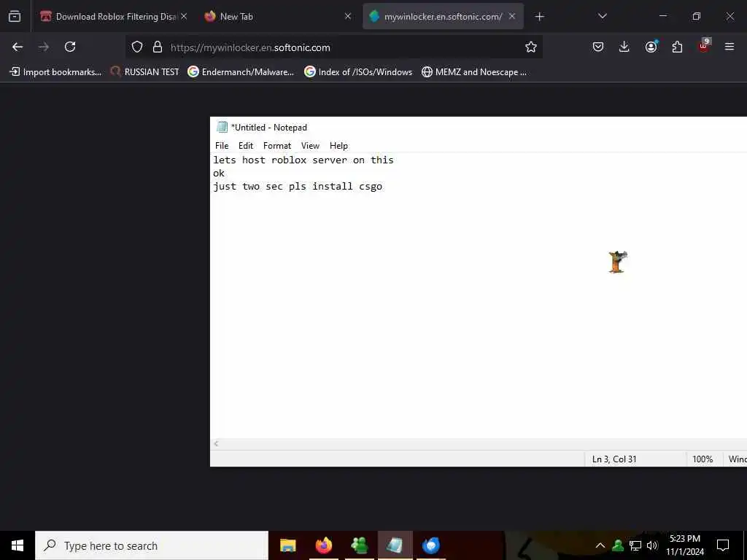The image size is (747, 560).
Task: Open tracking protection shield icon
Action: 137,47
